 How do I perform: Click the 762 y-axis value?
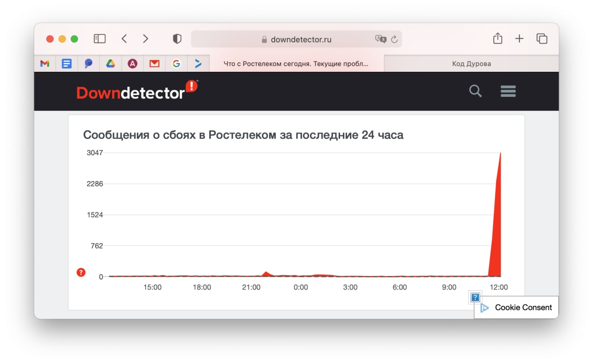[97, 246]
